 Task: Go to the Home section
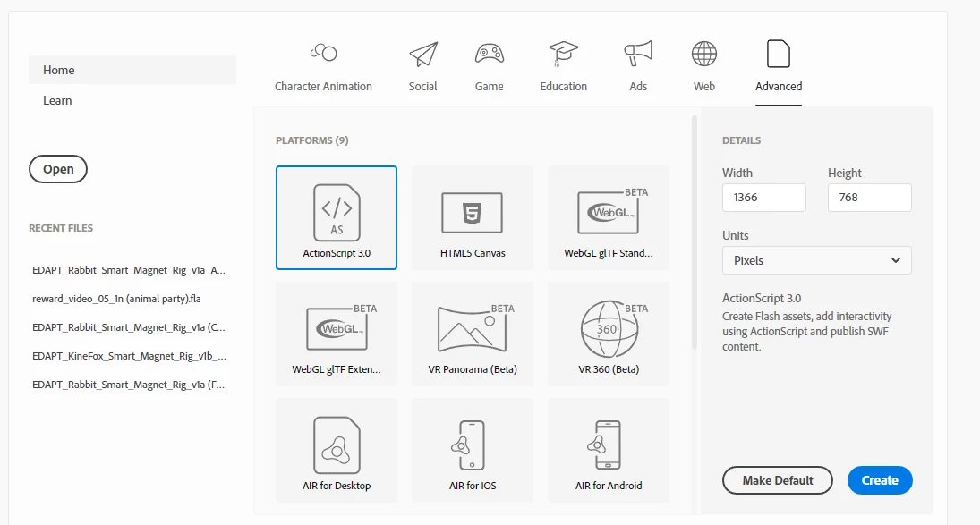point(132,70)
